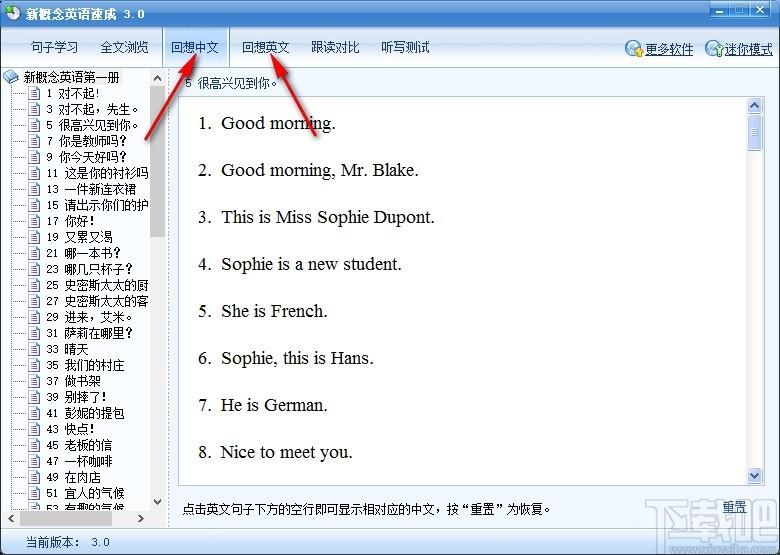Open the 听写测试 tab
This screenshot has width=780, height=555.
coord(405,47)
